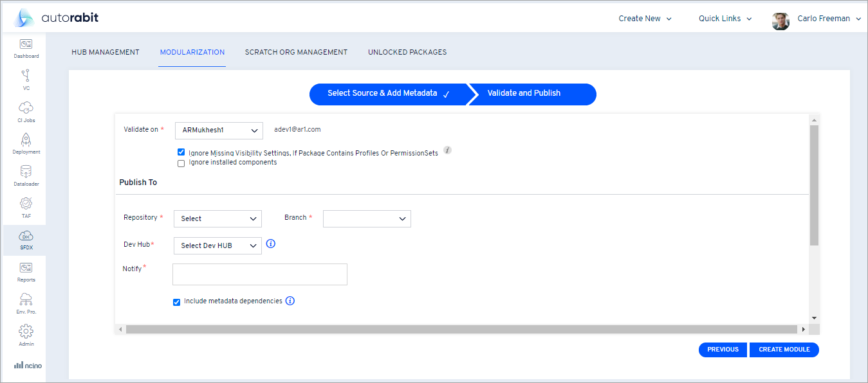Select the TAF sidebar icon
This screenshot has width=868, height=383.
click(26, 206)
